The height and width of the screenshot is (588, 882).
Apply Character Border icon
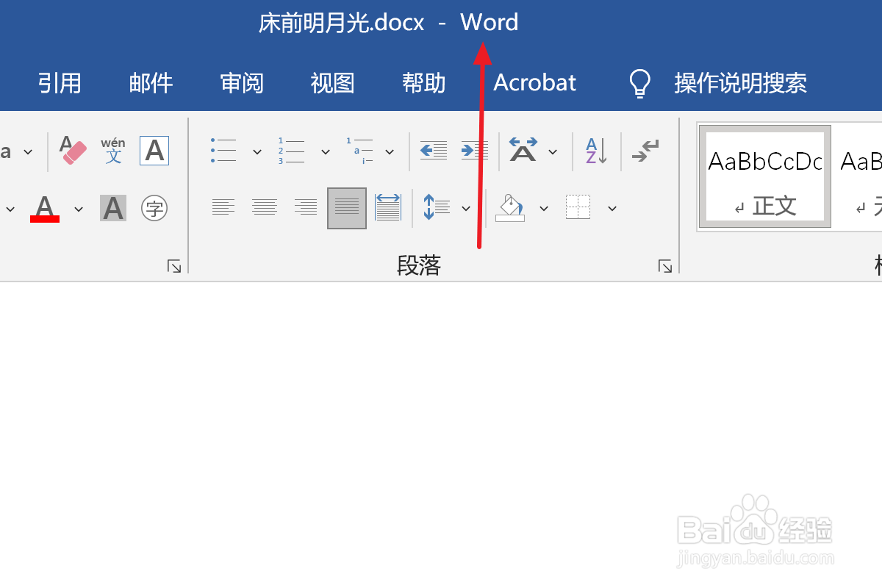pos(154,150)
